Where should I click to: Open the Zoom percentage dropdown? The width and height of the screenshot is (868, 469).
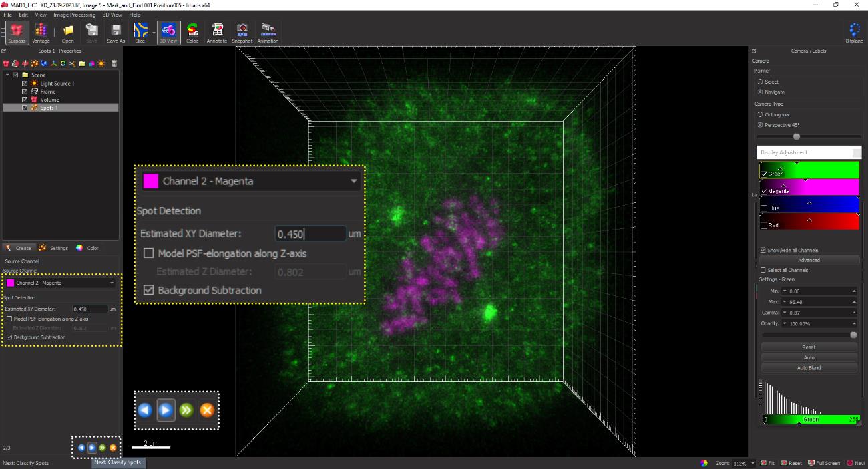pyautogui.click(x=753, y=463)
